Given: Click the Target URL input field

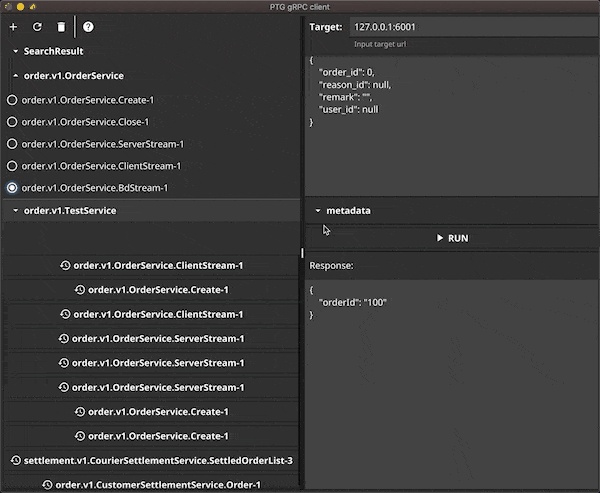Looking at the screenshot, I should [470, 27].
